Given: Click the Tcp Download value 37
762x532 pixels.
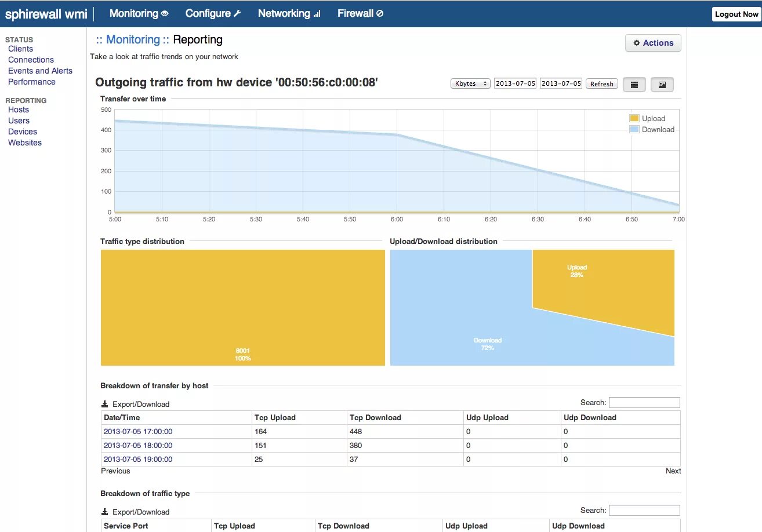Looking at the screenshot, I should 354,459.
